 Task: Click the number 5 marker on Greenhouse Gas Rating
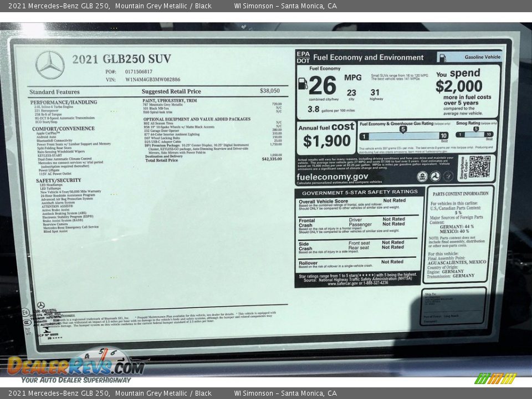tap(403, 130)
